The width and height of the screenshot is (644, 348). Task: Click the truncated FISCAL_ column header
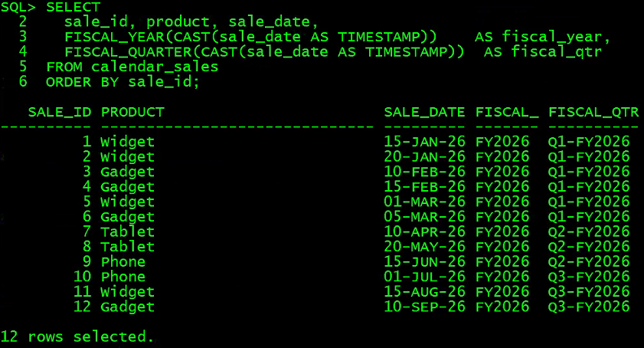(x=507, y=113)
